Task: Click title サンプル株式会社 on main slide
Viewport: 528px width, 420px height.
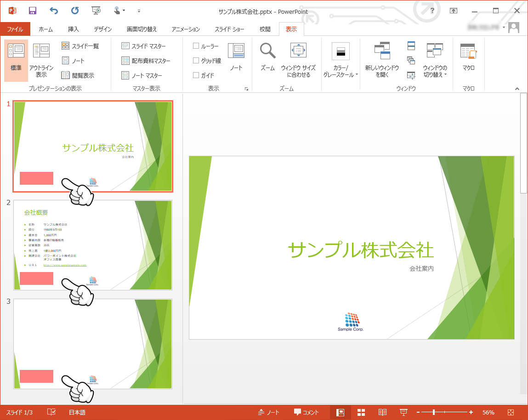Action: tap(361, 250)
